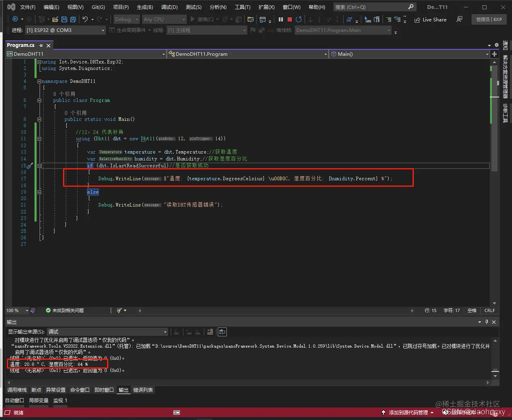512x420 pixels.
Task: Switch to the 异常设置 tab
Action: tap(56, 390)
